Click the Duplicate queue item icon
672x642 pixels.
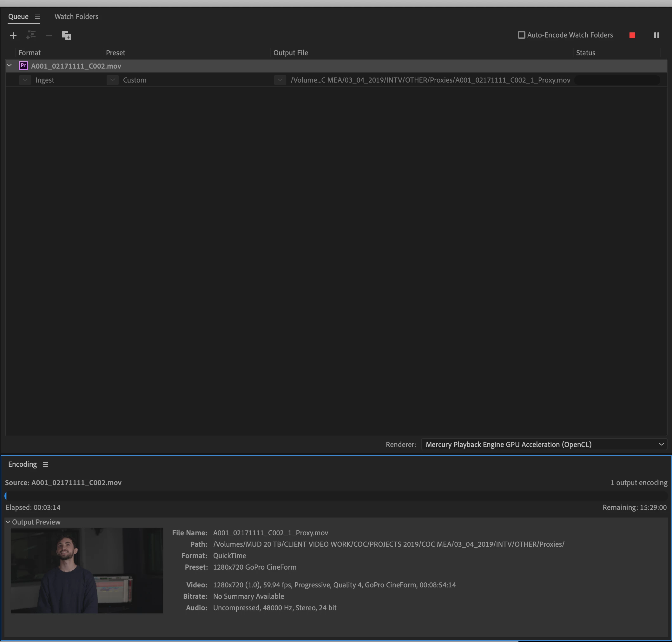pyautogui.click(x=66, y=36)
